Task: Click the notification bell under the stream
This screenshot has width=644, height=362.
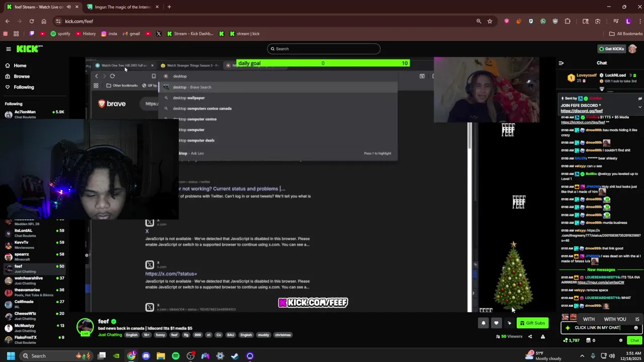Action: tap(484, 323)
